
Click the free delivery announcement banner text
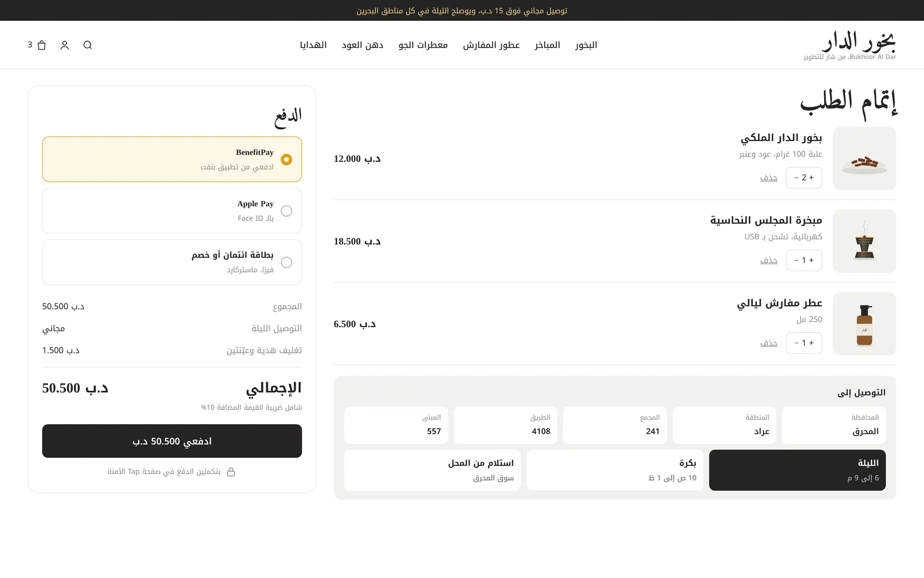462,10
